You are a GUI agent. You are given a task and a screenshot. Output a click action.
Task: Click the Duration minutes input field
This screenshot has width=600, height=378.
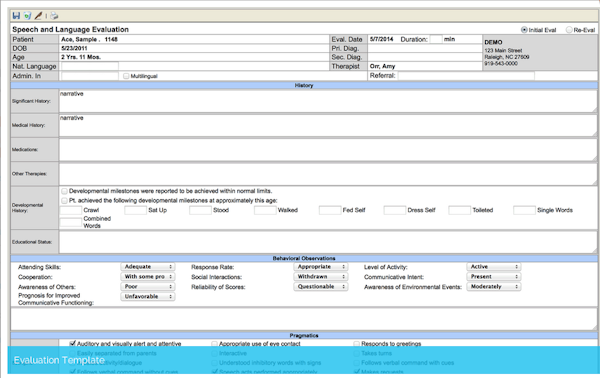(436, 39)
